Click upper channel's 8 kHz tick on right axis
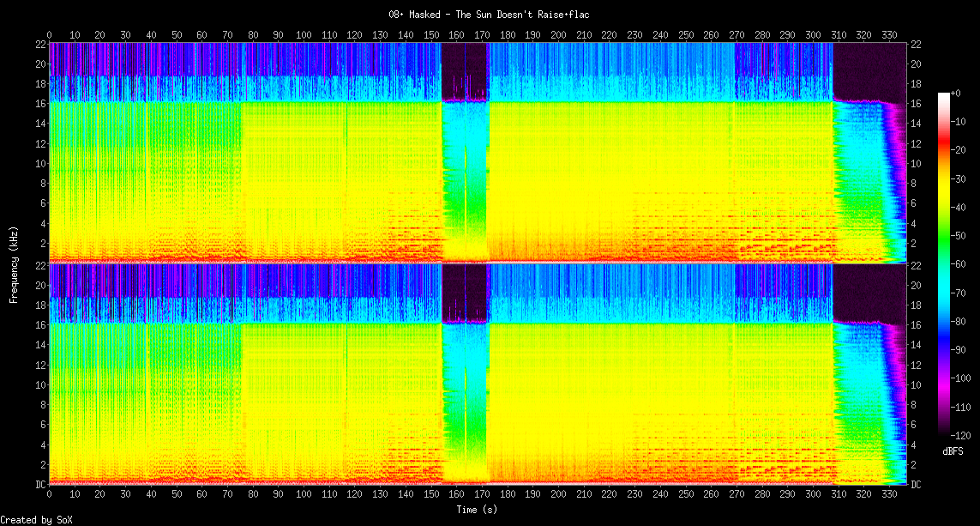 click(x=914, y=184)
